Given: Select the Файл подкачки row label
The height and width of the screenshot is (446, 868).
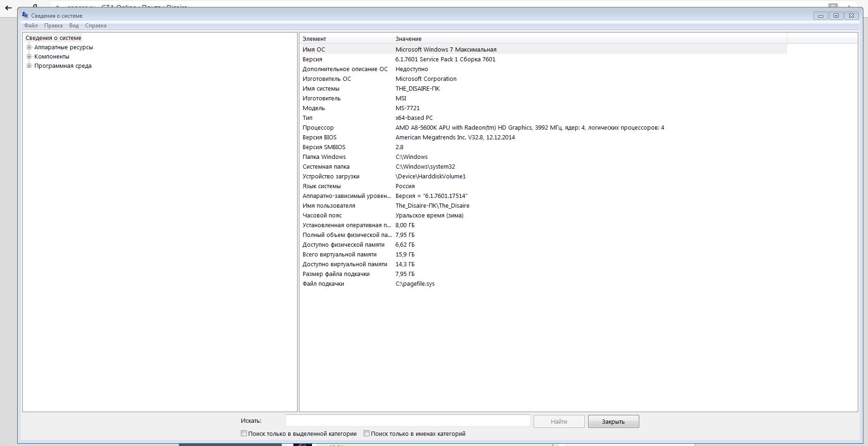Looking at the screenshot, I should coord(323,284).
